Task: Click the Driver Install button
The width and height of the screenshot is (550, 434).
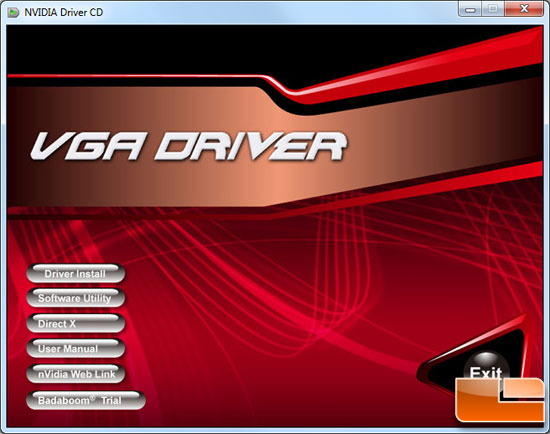Action: [75, 274]
